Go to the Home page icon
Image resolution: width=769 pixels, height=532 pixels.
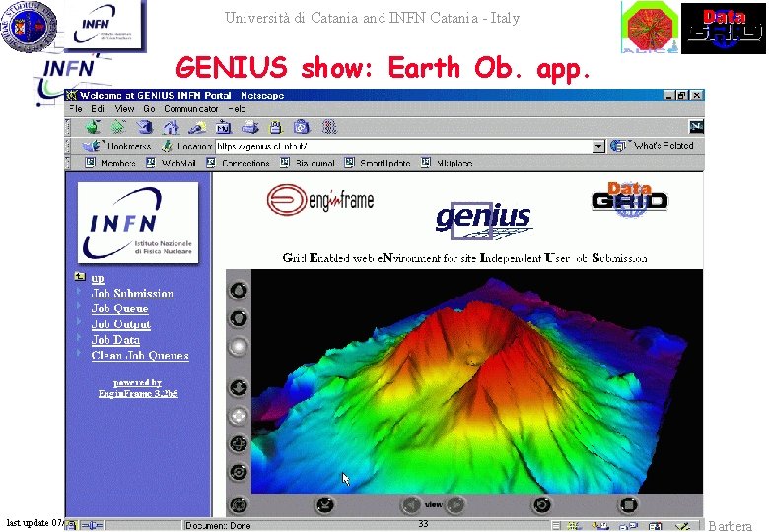(x=171, y=127)
